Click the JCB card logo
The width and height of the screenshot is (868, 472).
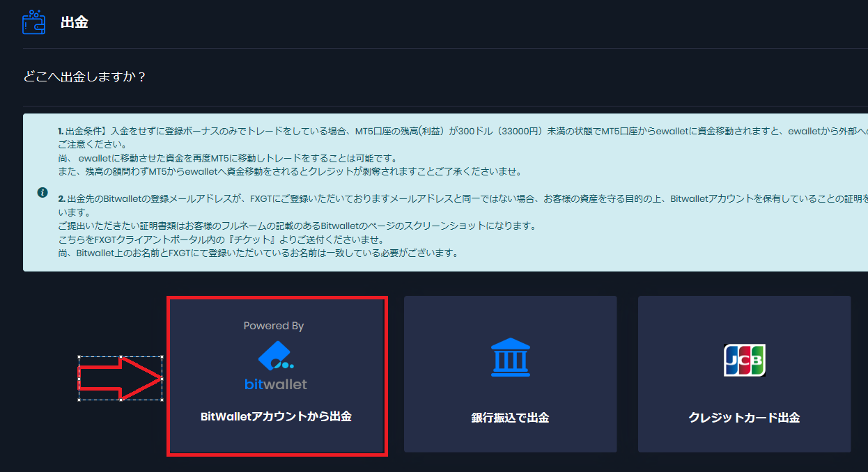[744, 360]
